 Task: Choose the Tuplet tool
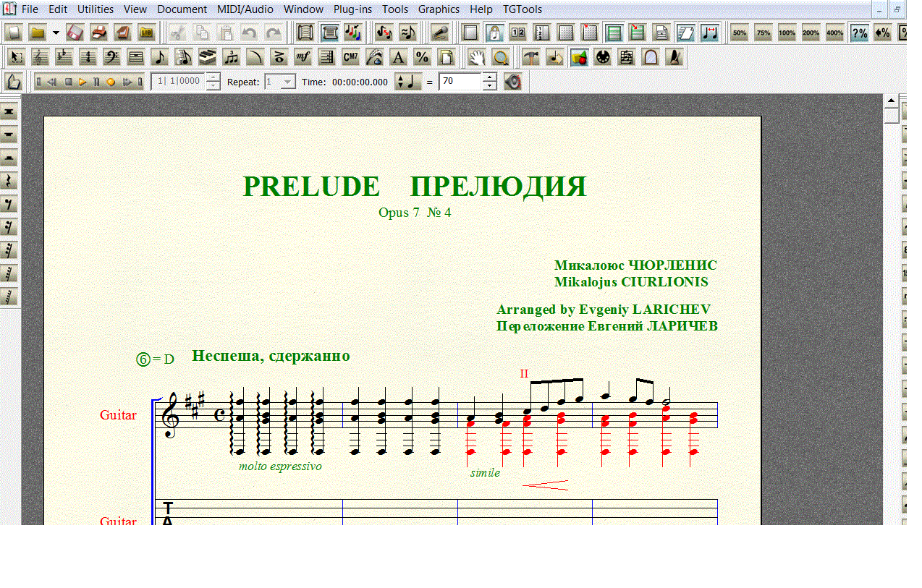[231, 57]
